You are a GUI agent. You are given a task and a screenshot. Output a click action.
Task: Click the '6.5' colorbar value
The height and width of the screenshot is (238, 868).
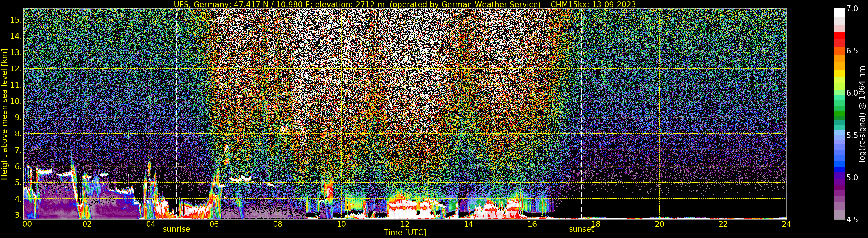(852, 51)
